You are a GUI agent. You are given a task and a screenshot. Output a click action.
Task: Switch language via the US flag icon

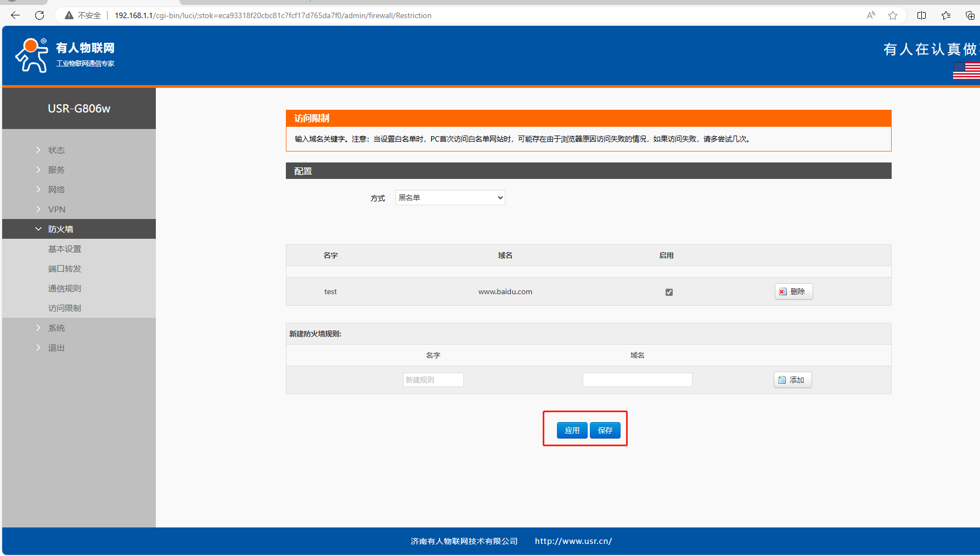tap(966, 71)
